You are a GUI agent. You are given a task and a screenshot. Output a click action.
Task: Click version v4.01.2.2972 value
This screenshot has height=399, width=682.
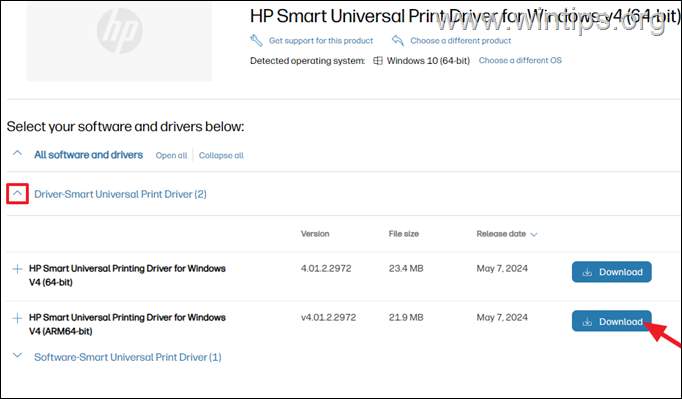[328, 318]
